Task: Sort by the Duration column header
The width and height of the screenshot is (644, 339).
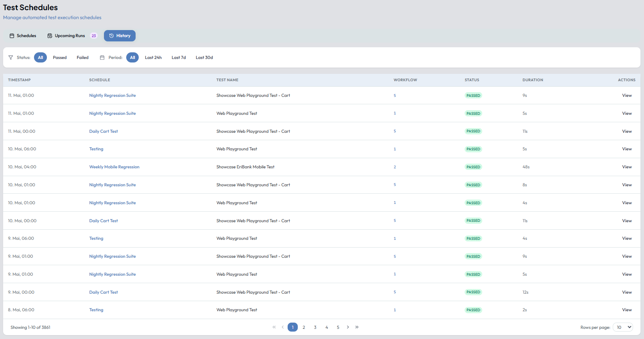Action: (533, 80)
